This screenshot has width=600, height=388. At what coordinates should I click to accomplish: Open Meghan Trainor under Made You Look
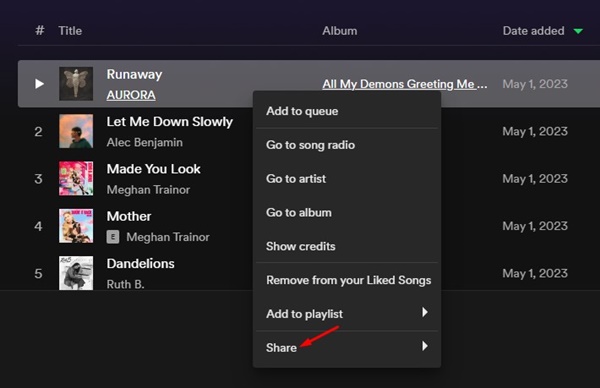click(x=148, y=190)
